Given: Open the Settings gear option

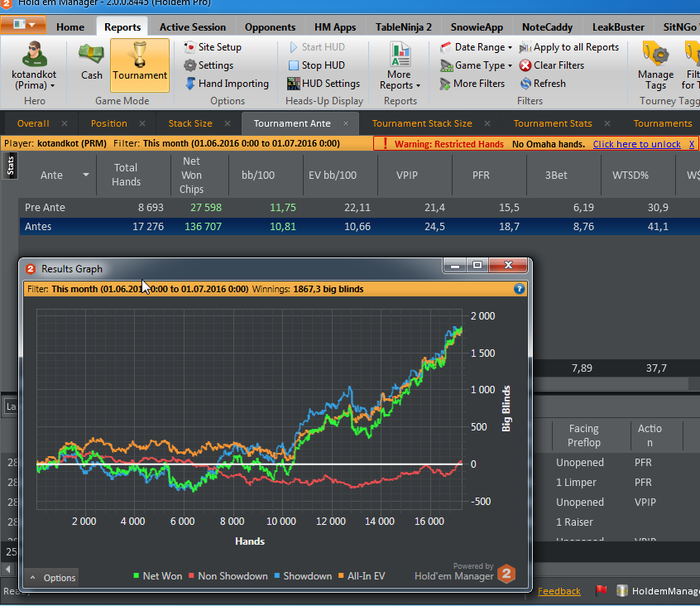Looking at the screenshot, I should click(x=209, y=65).
